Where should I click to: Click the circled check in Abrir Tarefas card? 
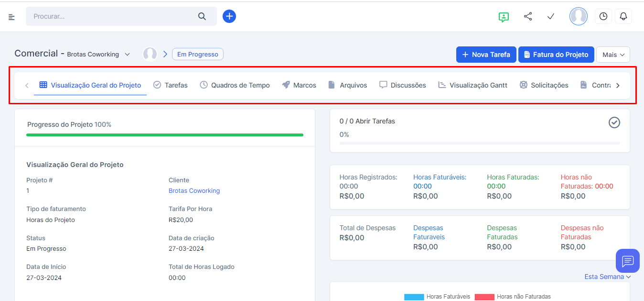614,123
